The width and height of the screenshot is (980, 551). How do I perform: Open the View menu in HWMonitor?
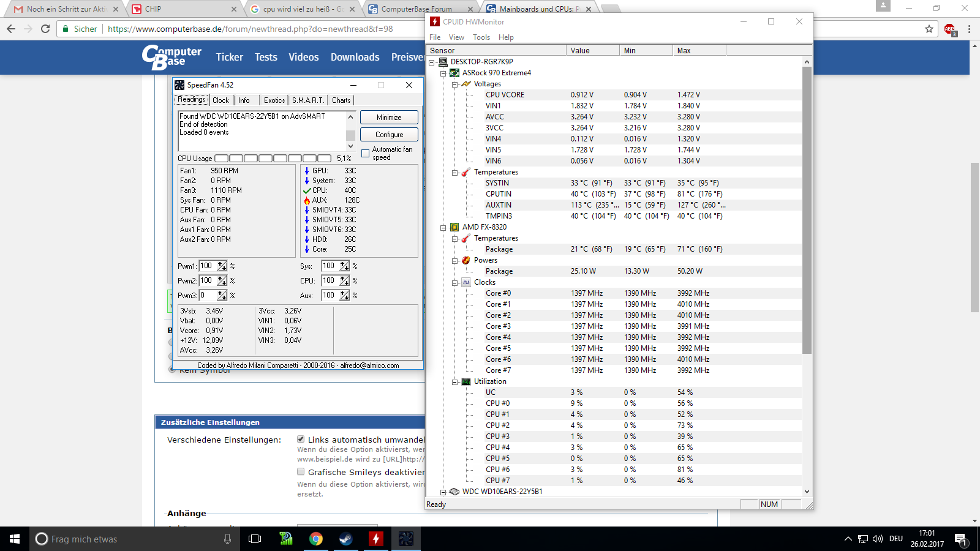pyautogui.click(x=456, y=37)
